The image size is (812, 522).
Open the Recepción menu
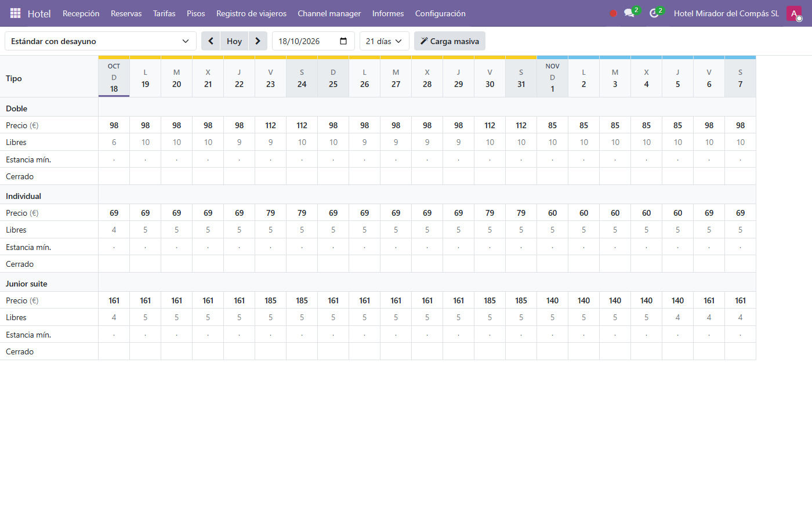tap(81, 13)
